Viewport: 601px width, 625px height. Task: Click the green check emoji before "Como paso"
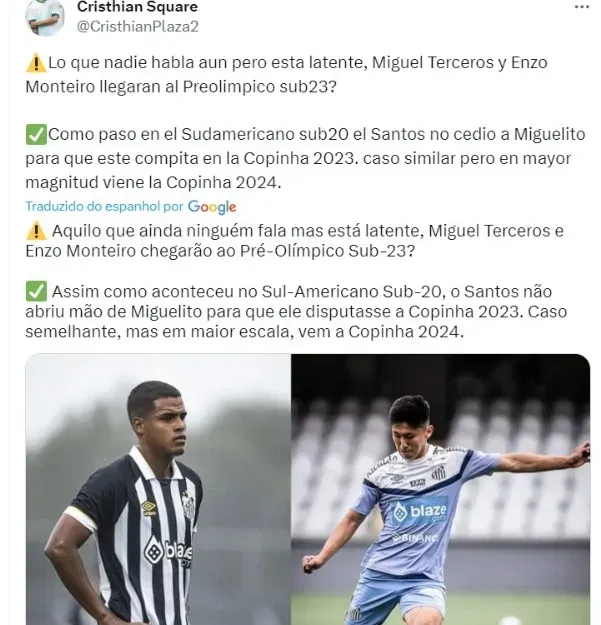pyautogui.click(x=36, y=134)
